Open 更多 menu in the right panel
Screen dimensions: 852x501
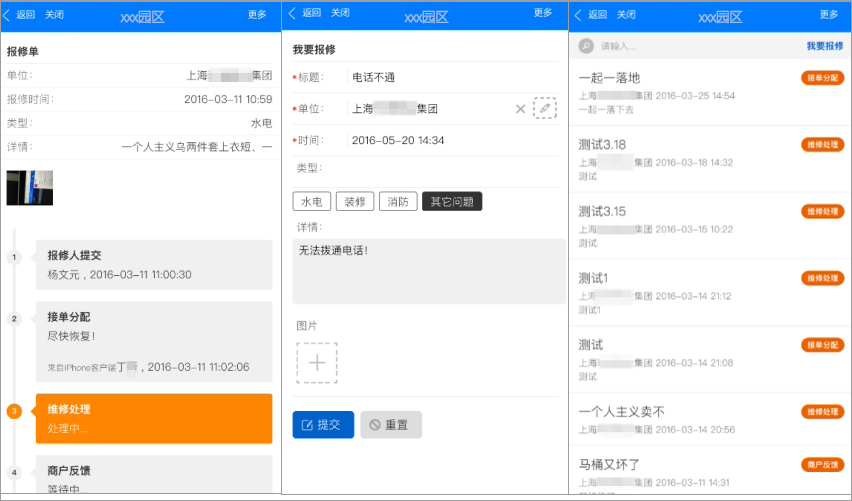tap(829, 15)
